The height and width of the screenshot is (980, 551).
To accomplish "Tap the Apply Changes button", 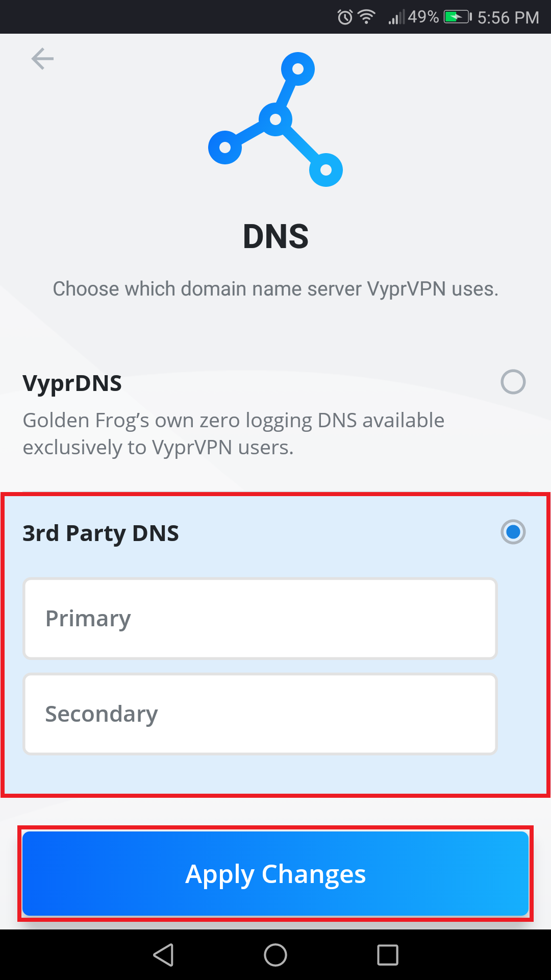I will (275, 874).
